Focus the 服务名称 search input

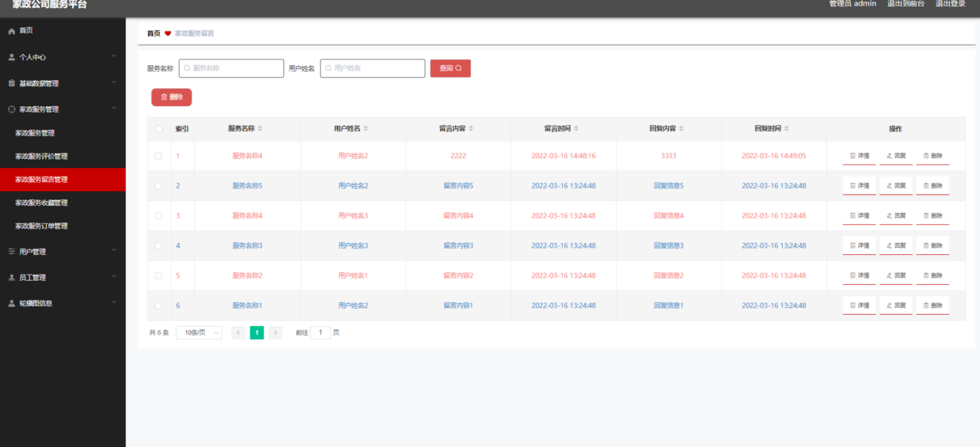point(231,69)
